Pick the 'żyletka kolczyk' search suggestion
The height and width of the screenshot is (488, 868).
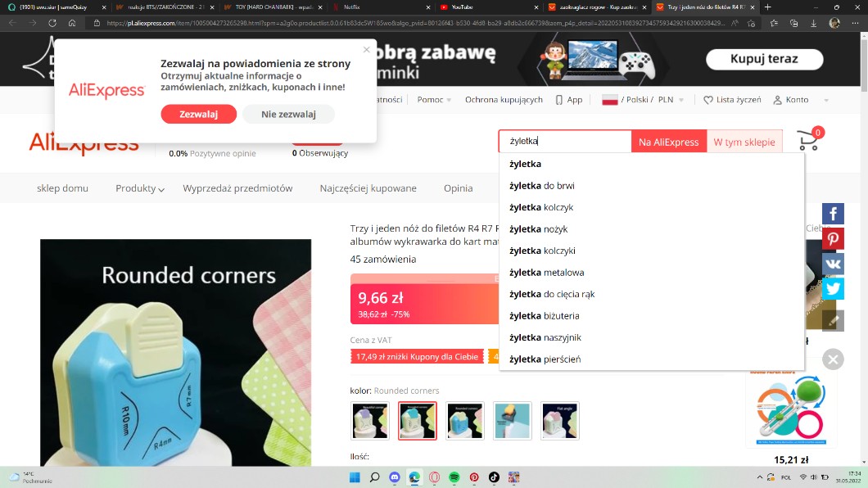(x=541, y=207)
